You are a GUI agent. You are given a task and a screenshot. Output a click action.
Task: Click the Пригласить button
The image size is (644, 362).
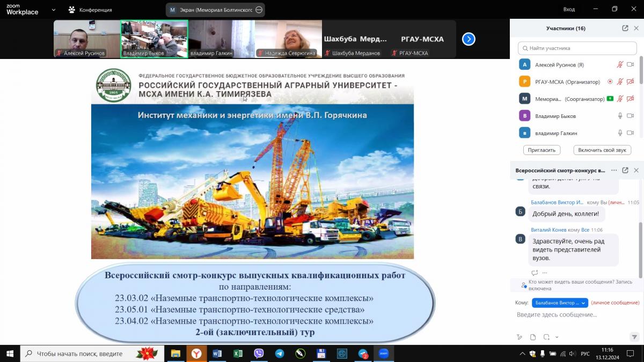541,150
